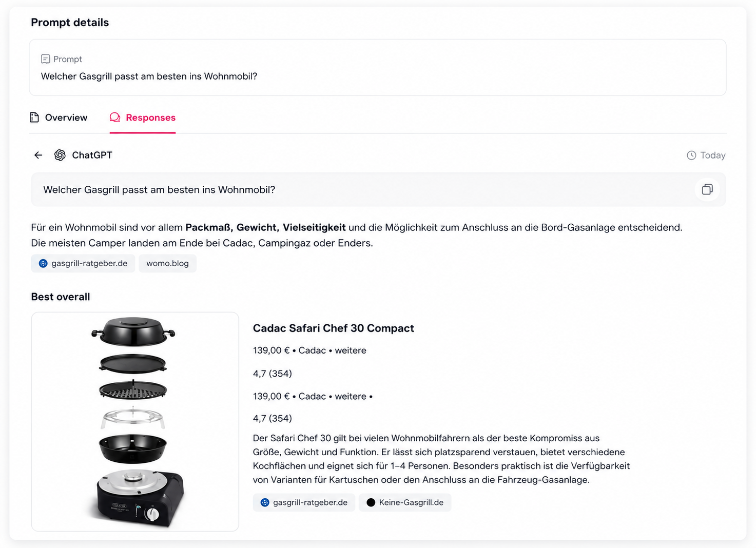This screenshot has height=548, width=756.
Task: Switch to the Overview tab
Action: [x=59, y=118]
